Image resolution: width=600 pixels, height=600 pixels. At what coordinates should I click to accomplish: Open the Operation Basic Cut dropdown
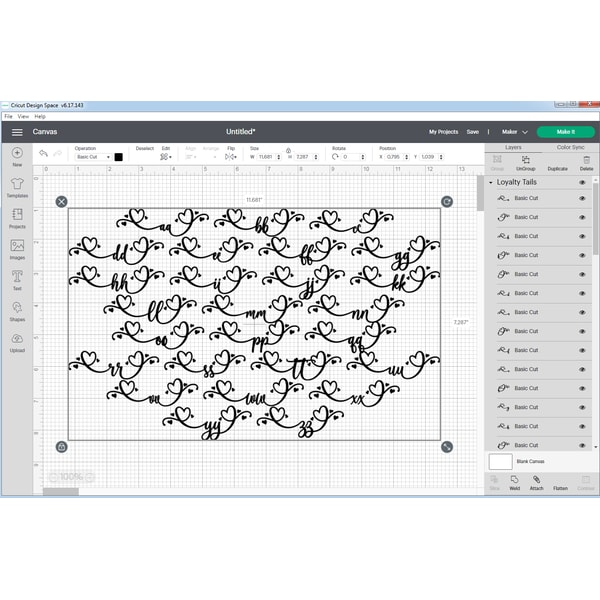click(93, 157)
